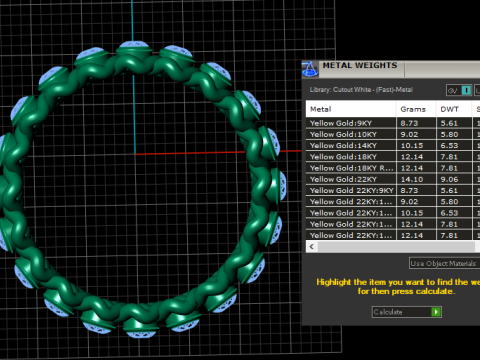Click 8.73 grams in Yellow Gold:9KY row
Screen dimensions: 480x360
tap(409, 123)
